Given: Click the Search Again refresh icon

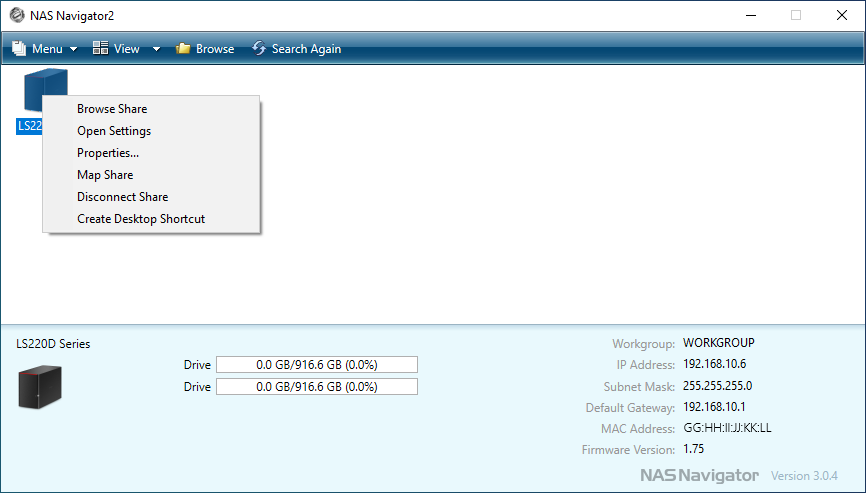Looking at the screenshot, I should pos(259,48).
